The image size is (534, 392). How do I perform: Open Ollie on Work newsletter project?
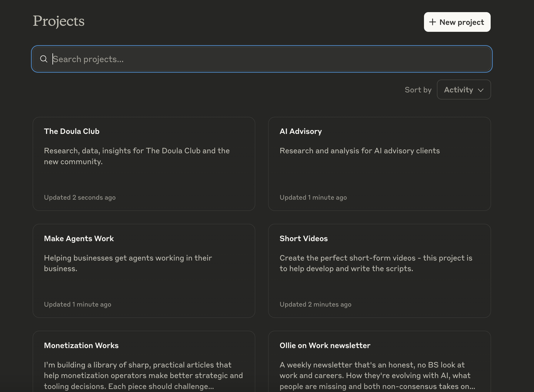click(379, 362)
